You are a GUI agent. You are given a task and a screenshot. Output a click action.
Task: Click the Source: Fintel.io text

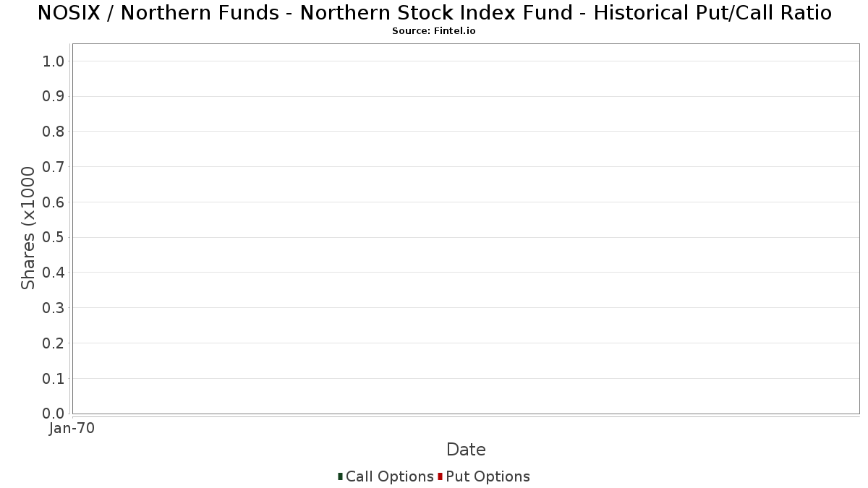tap(434, 31)
